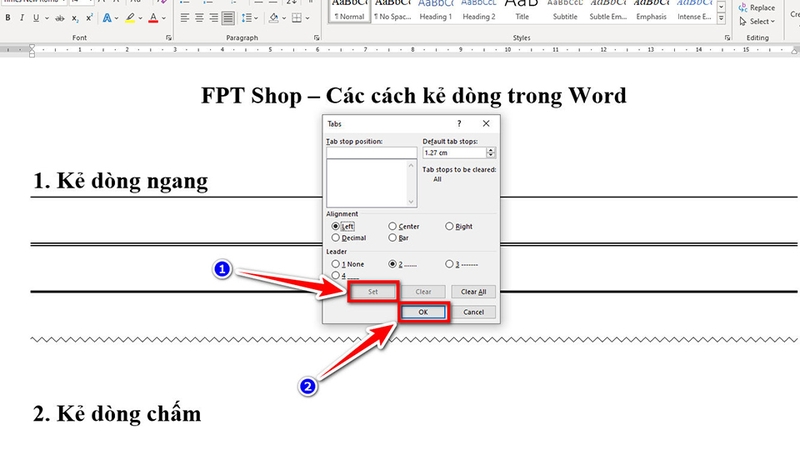Expand the highlight color dropdown arrow
The height and width of the screenshot is (460, 800).
[x=140, y=18]
